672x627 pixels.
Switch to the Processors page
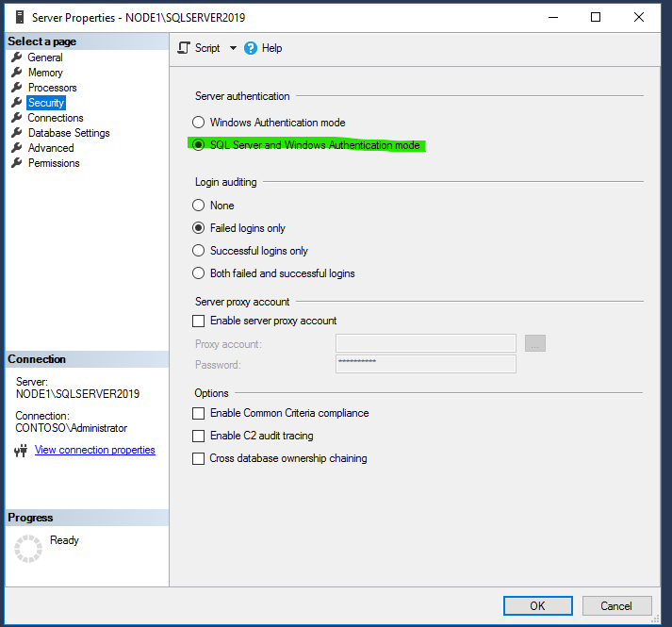click(52, 88)
